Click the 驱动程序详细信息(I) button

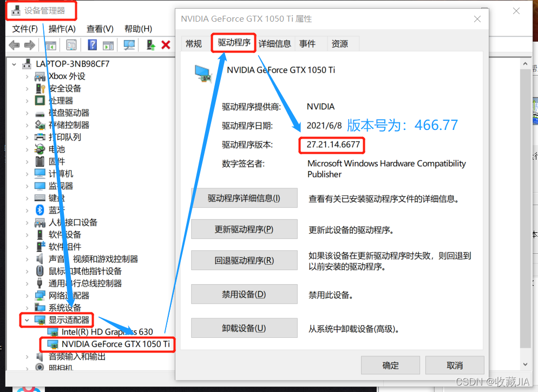coord(244,198)
